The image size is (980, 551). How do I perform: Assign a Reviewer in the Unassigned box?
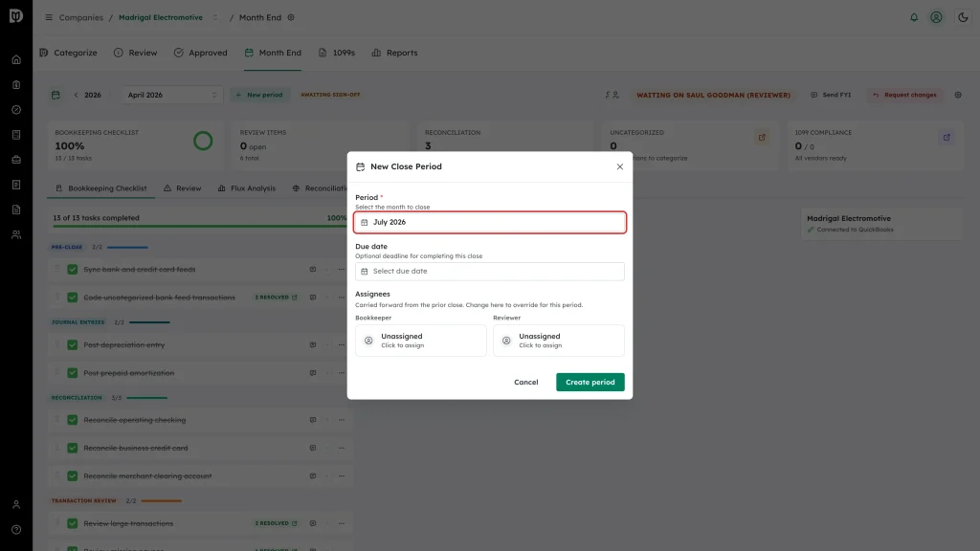(559, 341)
